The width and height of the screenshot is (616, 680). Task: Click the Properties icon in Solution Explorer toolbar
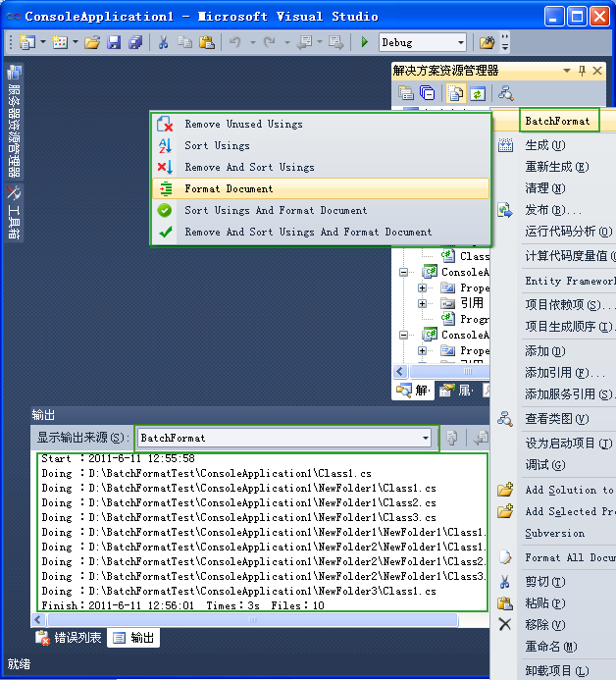(406, 93)
